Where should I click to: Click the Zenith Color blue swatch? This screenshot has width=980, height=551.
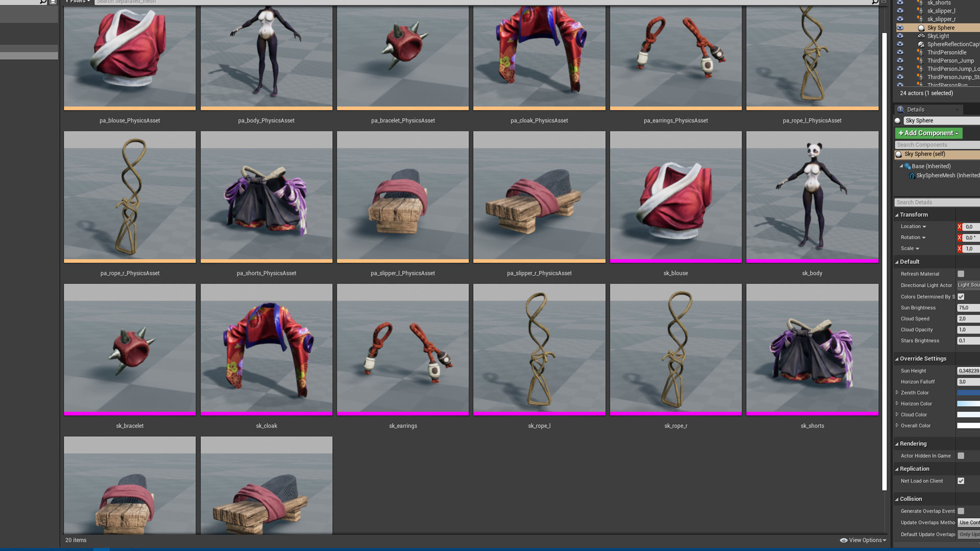pyautogui.click(x=968, y=393)
